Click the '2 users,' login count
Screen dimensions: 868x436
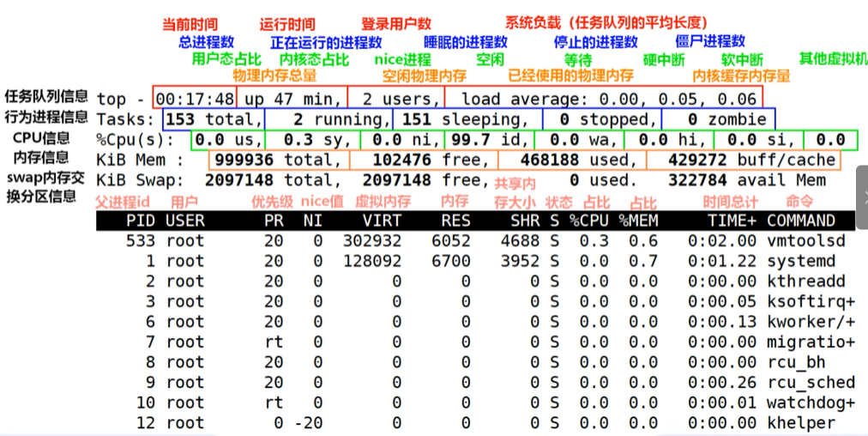coord(401,100)
